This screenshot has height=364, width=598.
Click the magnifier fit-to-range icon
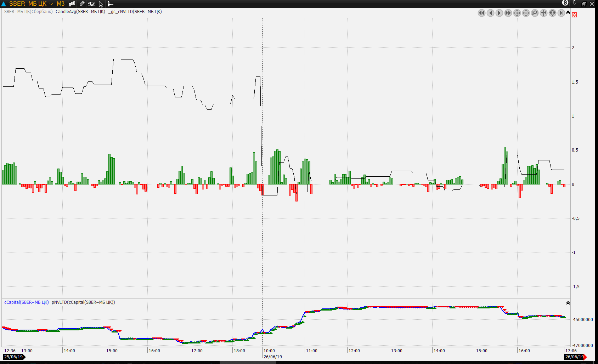(x=535, y=13)
